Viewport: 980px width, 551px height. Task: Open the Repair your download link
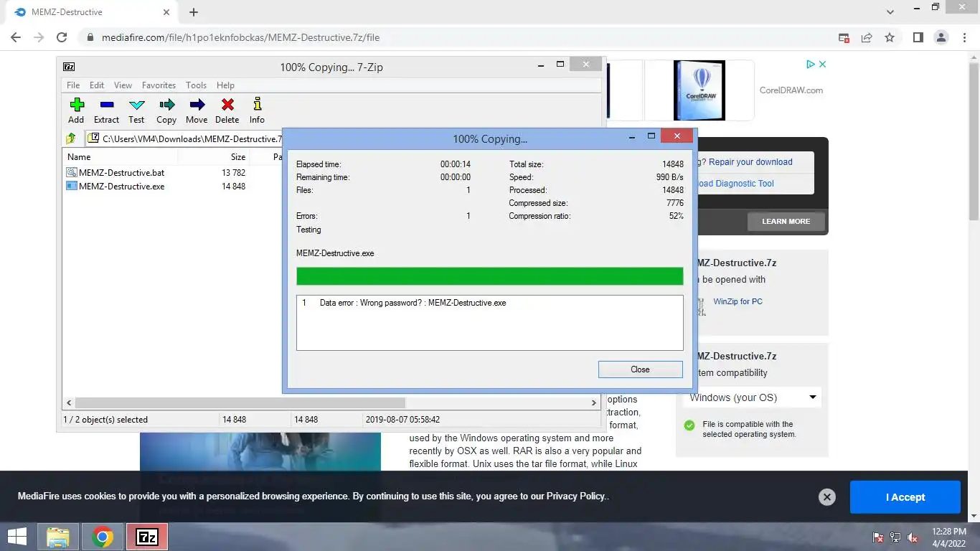pos(750,162)
